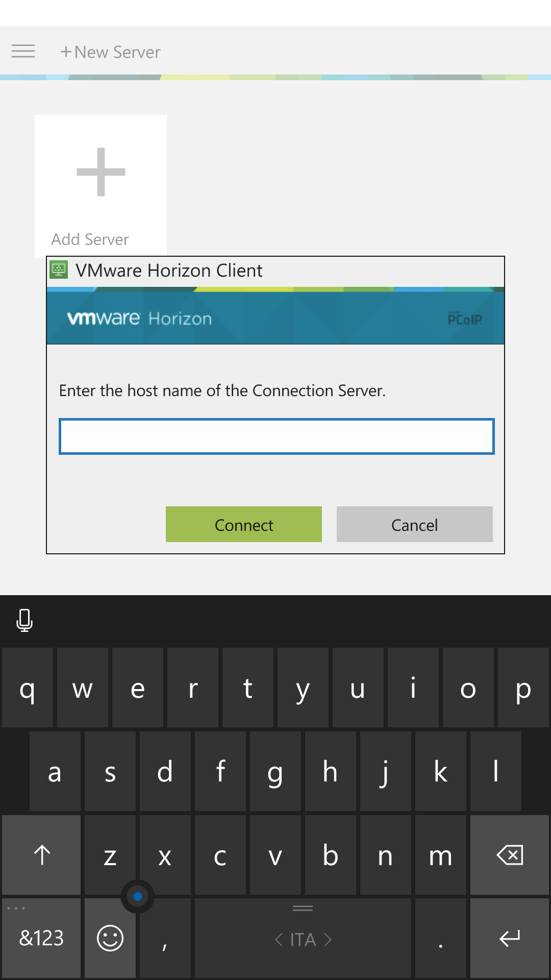This screenshot has width=551, height=980.
Task: Focus the Connection Server host name field
Action: click(277, 436)
